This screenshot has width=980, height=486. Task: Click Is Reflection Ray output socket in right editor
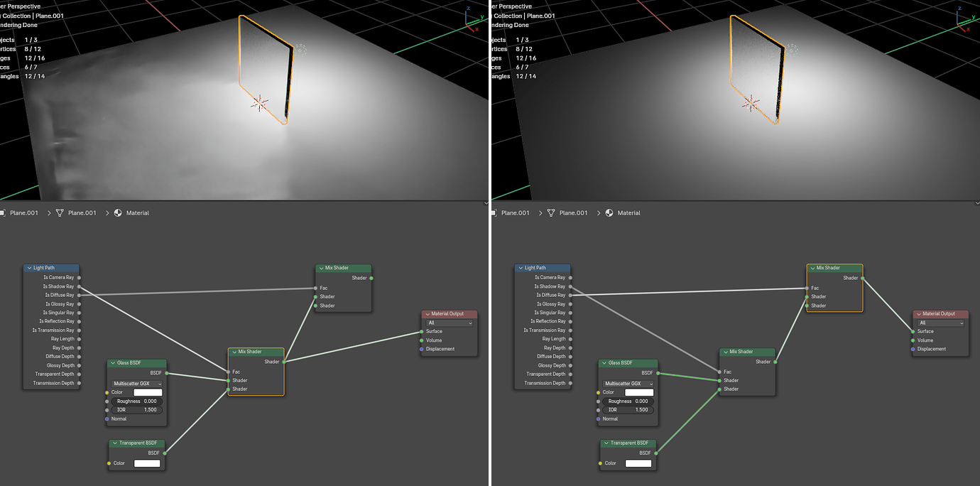[570, 321]
